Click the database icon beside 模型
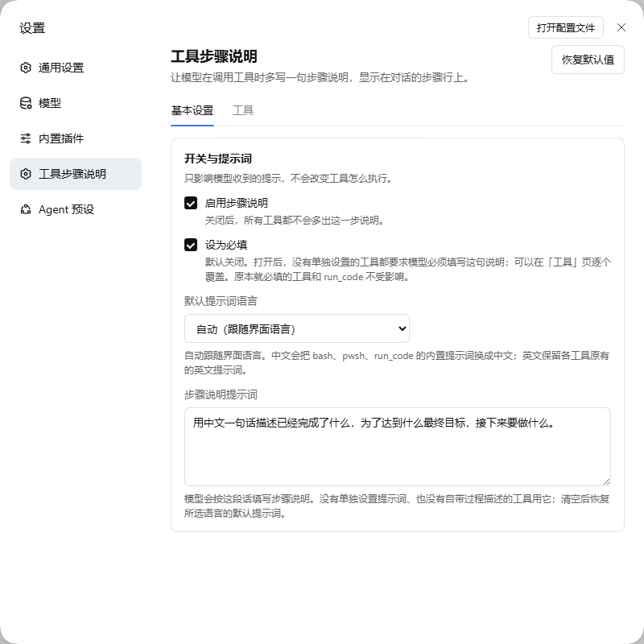The width and height of the screenshot is (644, 644). point(26,103)
